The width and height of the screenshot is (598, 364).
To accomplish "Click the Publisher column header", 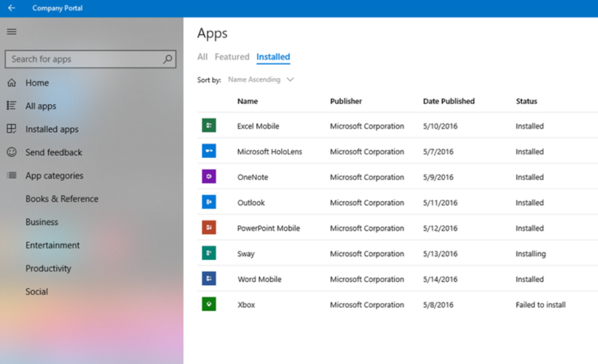I will (346, 101).
